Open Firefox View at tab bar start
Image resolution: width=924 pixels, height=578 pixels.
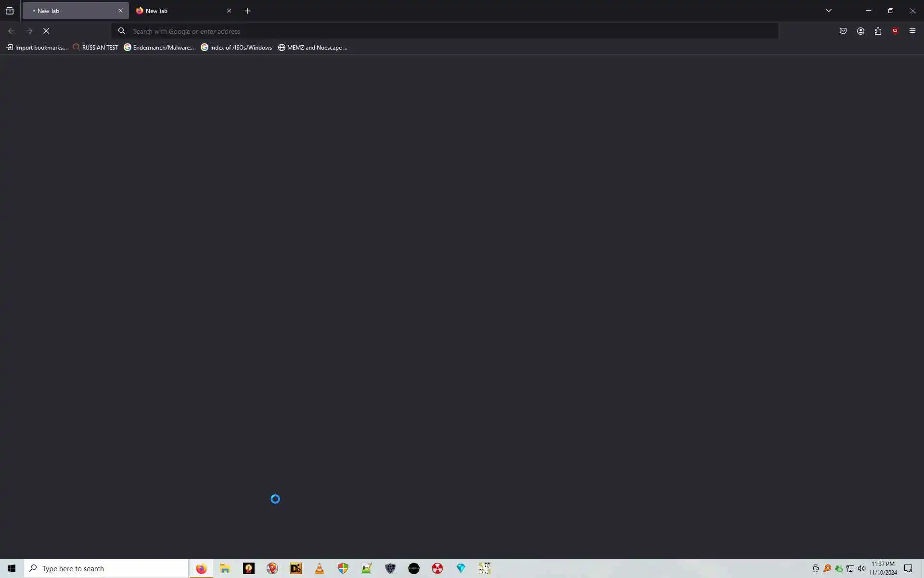(10, 11)
